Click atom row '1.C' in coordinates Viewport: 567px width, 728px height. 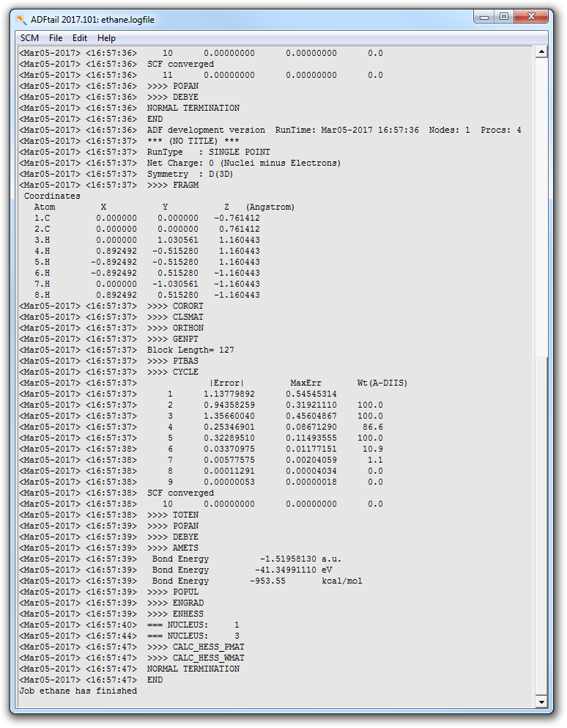[x=147, y=218]
